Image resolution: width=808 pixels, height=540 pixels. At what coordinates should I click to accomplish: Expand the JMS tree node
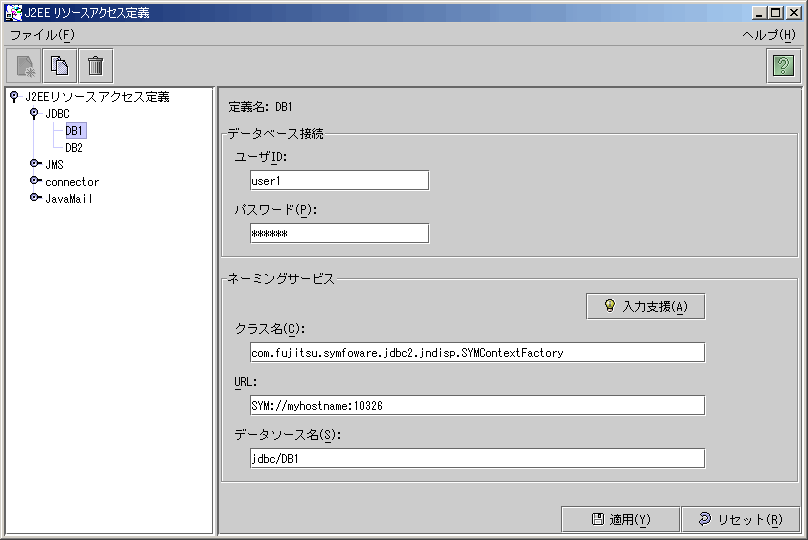(35, 163)
